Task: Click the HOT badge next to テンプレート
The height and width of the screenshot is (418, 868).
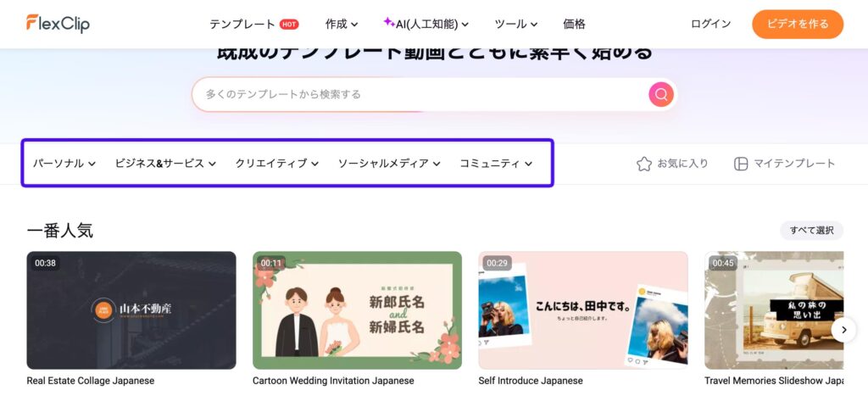Action: (x=289, y=25)
